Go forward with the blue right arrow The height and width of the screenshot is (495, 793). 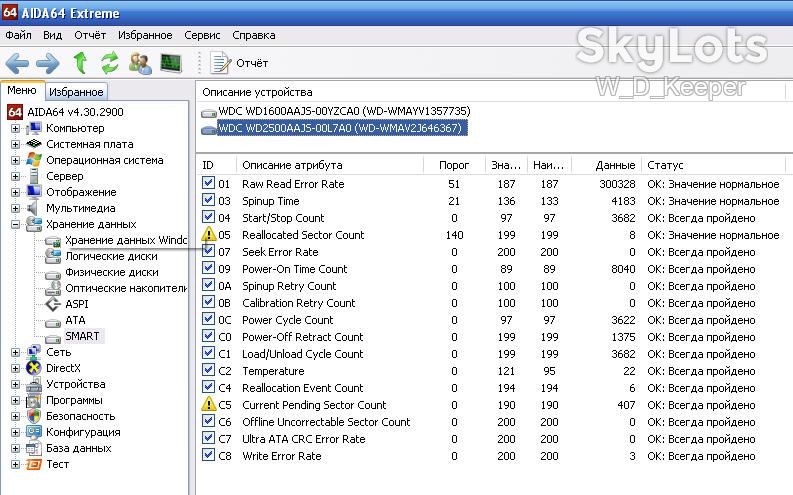(x=48, y=63)
